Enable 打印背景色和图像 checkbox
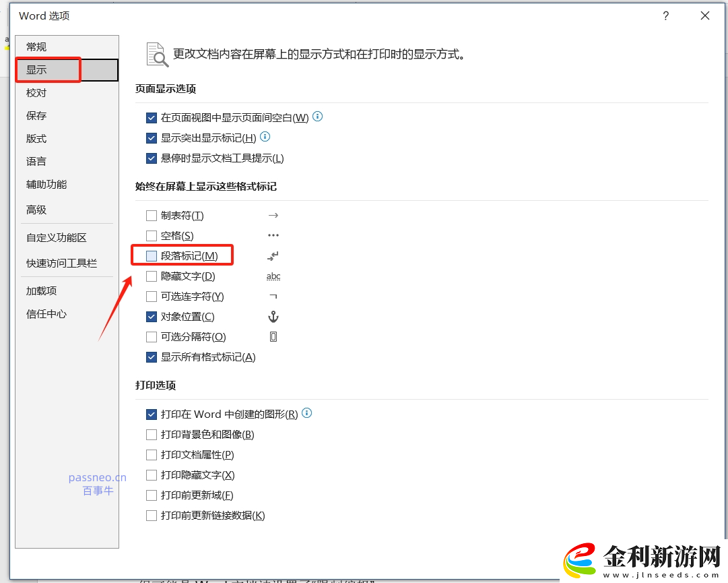 [152, 435]
